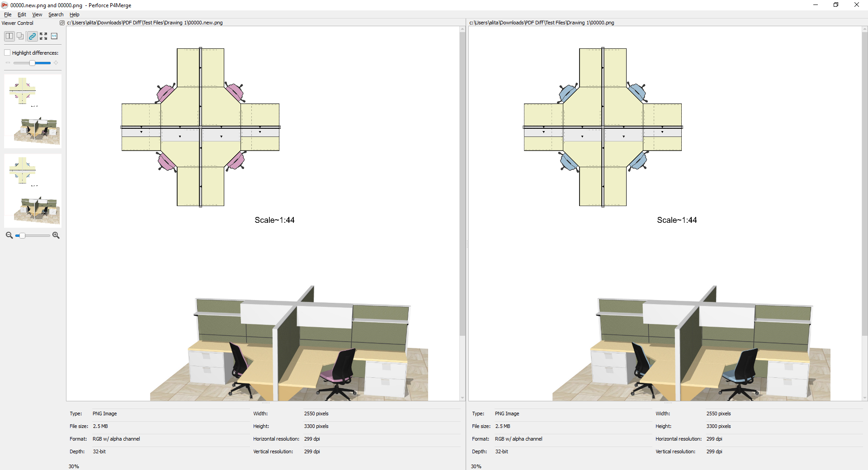The image size is (868, 470).
Task: Click the blue floor-plan drawing in right pane
Action: point(603,127)
